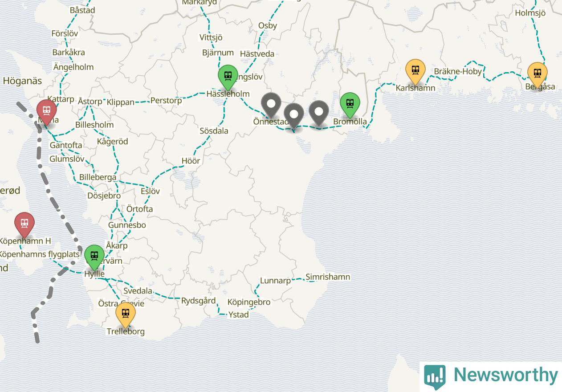Click the Bjärnum station label
The width and height of the screenshot is (562, 392).
(x=218, y=53)
